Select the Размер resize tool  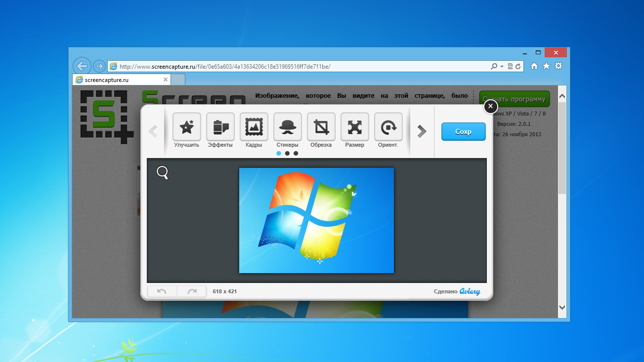354,130
